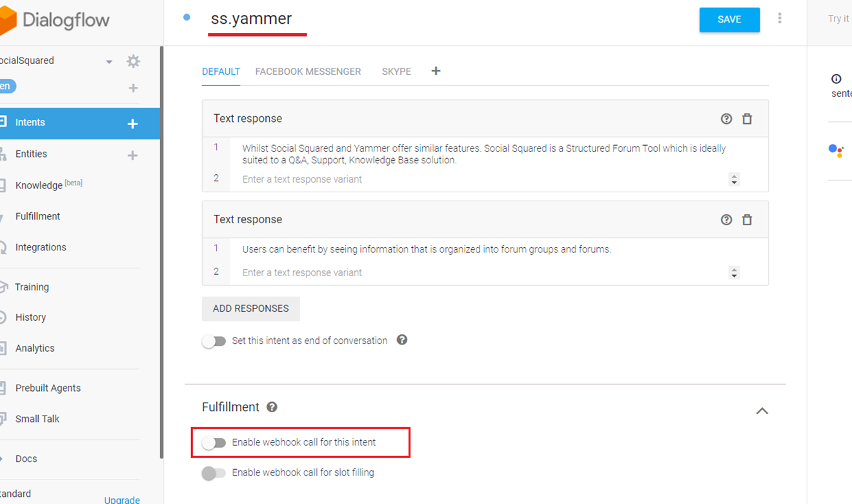Viewport: 852px width, 504px height.
Task: Click the Fulfillment help question icon
Action: pyautogui.click(x=272, y=407)
